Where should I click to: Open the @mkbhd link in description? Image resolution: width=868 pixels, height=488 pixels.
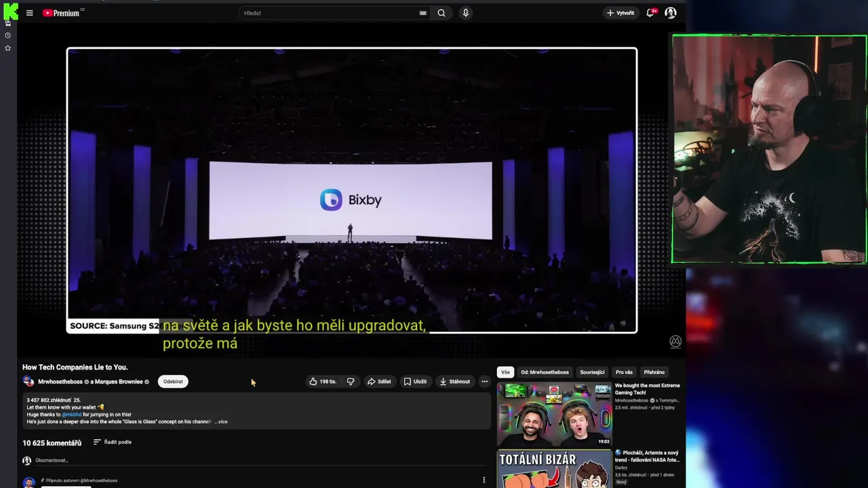click(71, 414)
